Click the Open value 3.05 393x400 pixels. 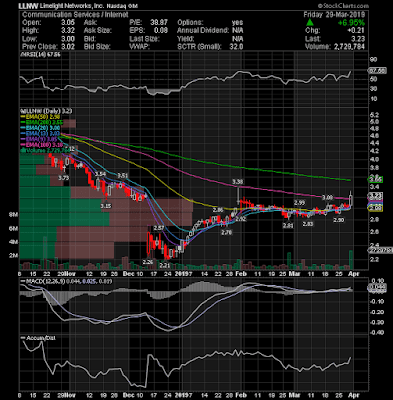point(68,23)
